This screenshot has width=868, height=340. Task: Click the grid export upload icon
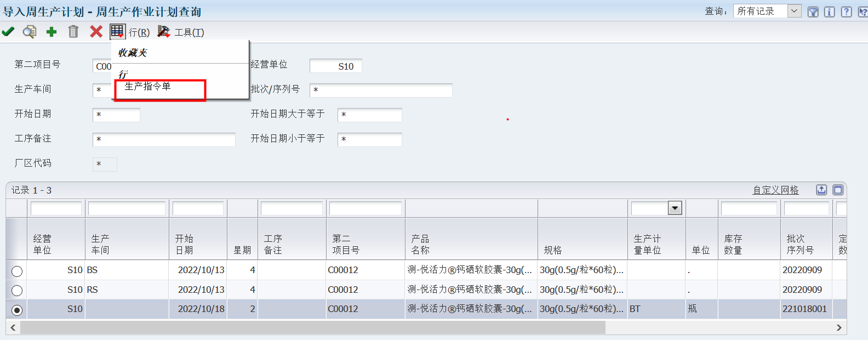821,190
